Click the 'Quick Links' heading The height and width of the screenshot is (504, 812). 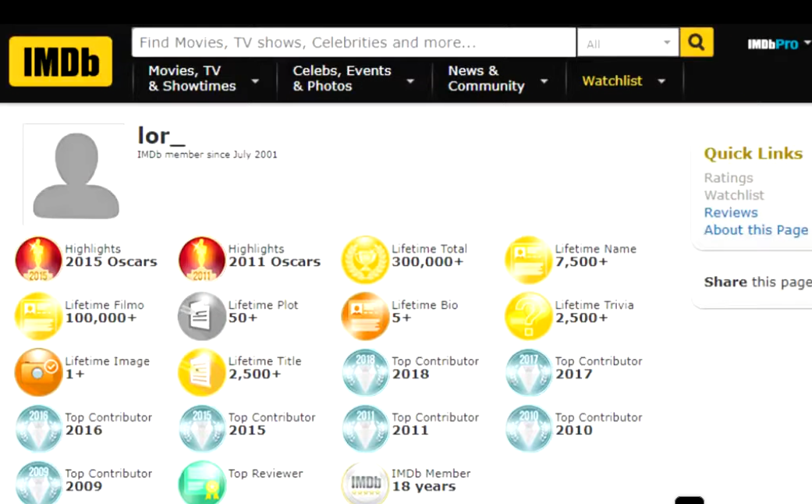[x=753, y=154]
